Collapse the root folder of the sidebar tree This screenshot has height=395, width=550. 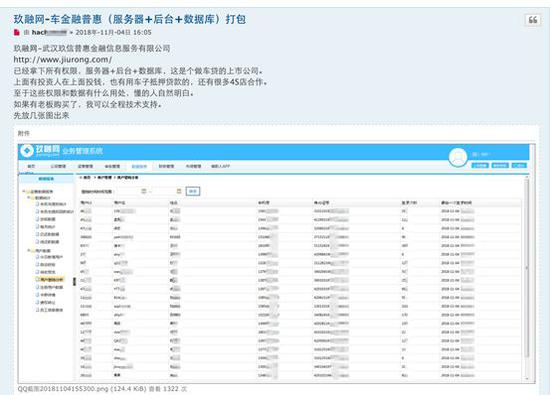[x=24, y=192]
